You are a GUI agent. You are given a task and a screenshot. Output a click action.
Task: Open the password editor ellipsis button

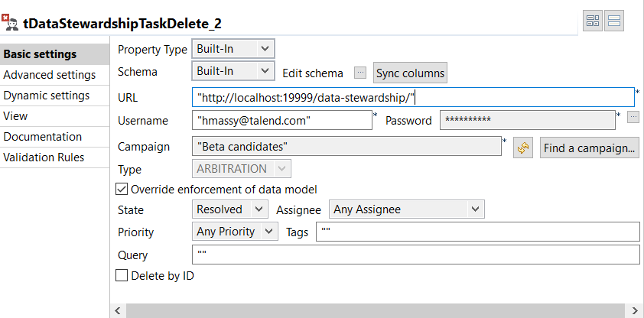point(633,117)
